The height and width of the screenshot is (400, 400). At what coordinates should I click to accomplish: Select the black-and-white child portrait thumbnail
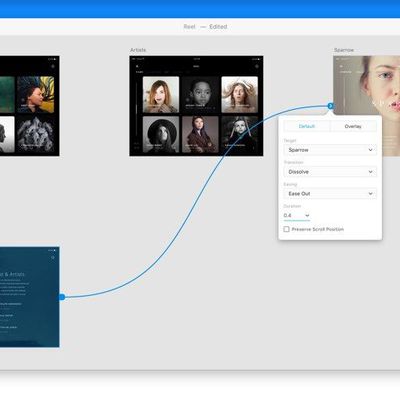pos(200,95)
